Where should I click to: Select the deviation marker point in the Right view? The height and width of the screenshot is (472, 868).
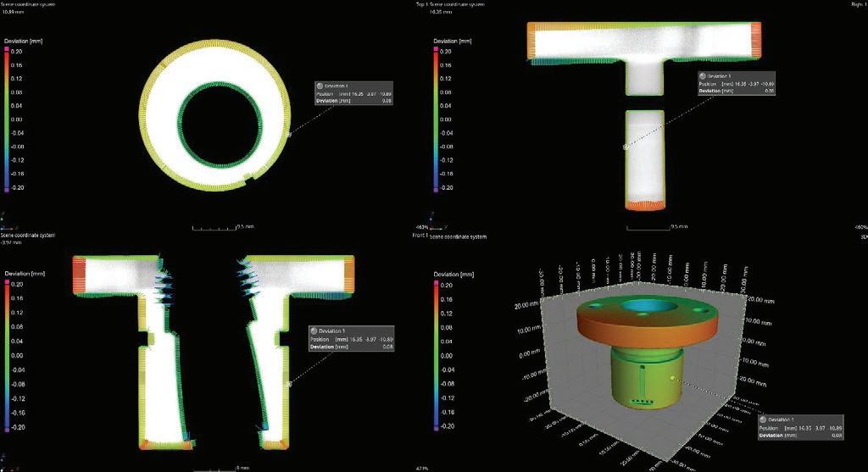pyautogui.click(x=626, y=147)
